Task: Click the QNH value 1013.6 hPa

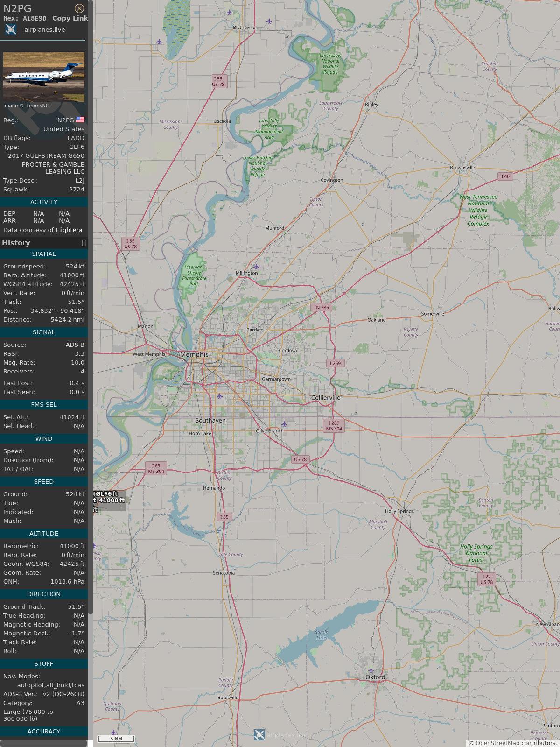Action: tap(67, 582)
